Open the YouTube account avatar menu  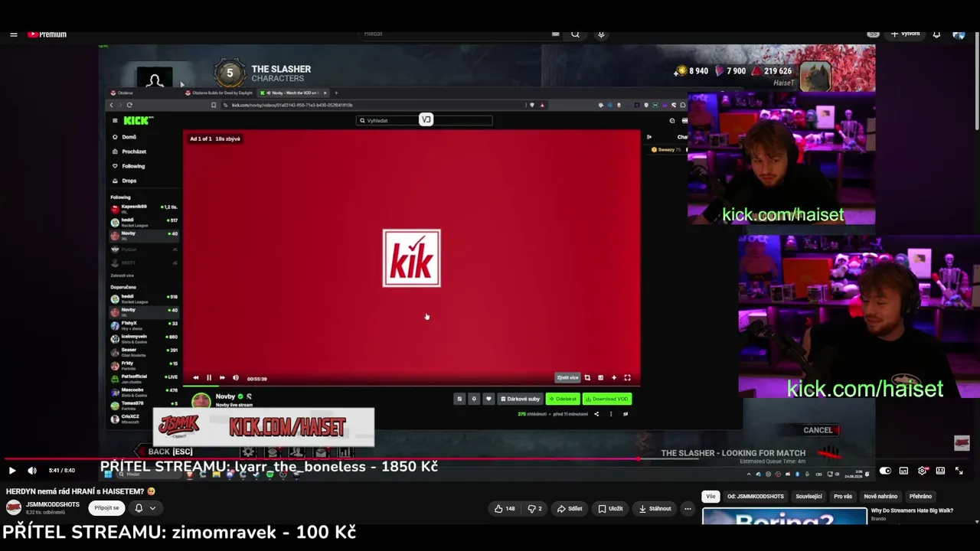pyautogui.click(x=959, y=34)
